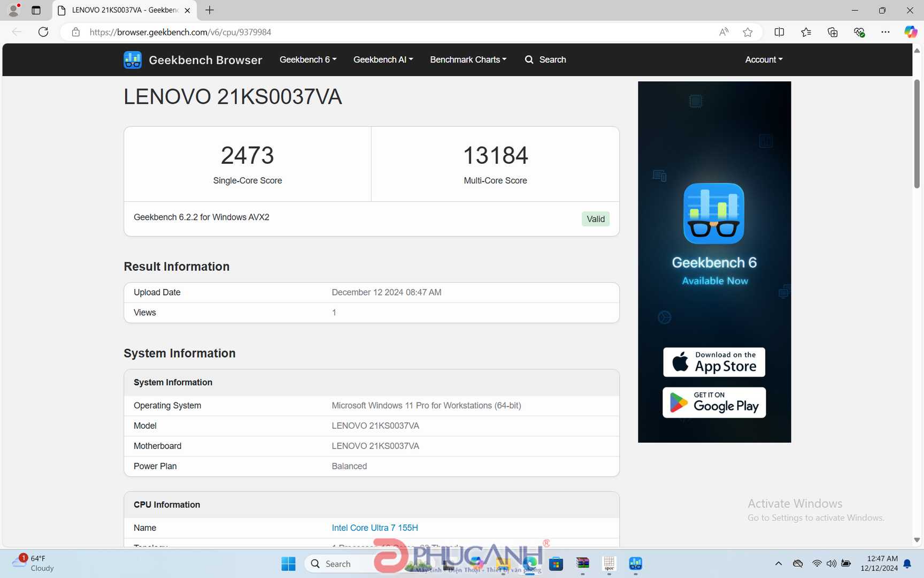Open the browser profile icon
Viewport: 924px width, 578px height.
tap(14, 10)
